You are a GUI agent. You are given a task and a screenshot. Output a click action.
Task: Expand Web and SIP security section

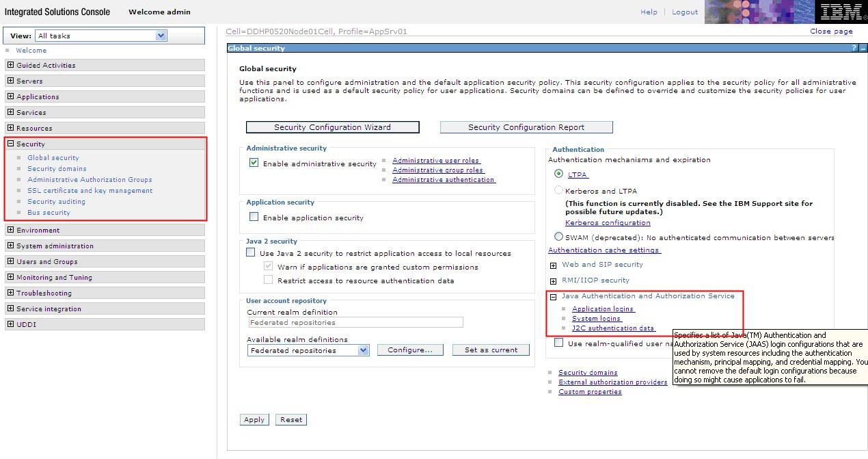(554, 265)
